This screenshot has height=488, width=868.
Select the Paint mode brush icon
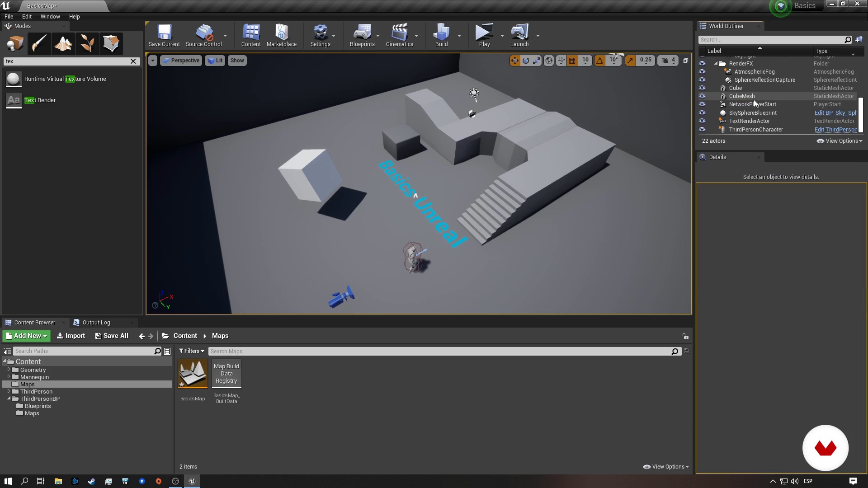tap(39, 43)
